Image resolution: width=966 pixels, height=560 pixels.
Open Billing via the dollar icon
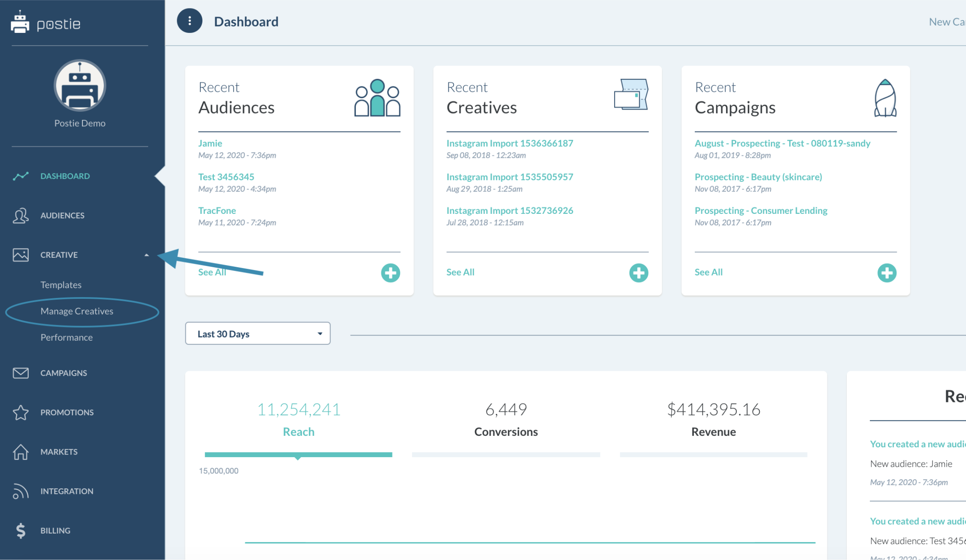pyautogui.click(x=20, y=531)
